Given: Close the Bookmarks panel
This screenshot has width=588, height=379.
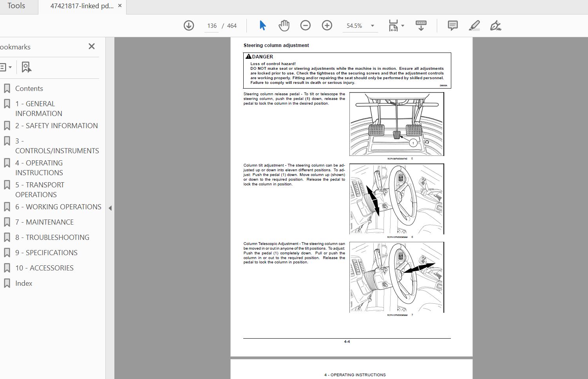Looking at the screenshot, I should (x=92, y=46).
